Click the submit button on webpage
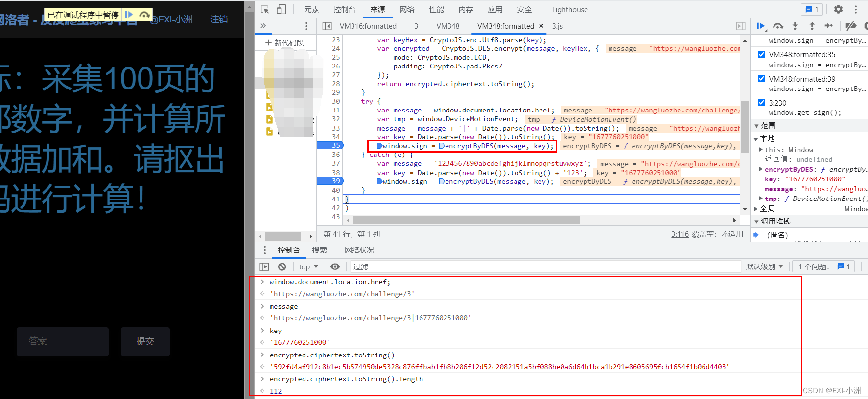Screen dimensions: 868x399 pyautogui.click(x=145, y=341)
